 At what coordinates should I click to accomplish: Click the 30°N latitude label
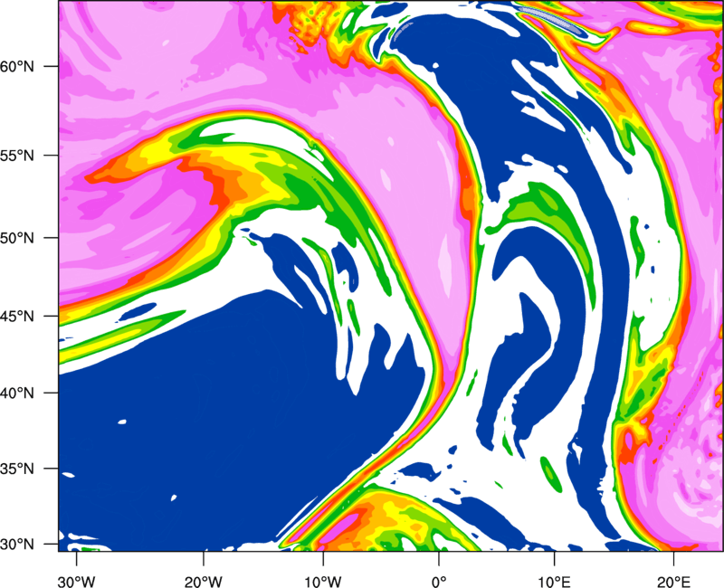pyautogui.click(x=17, y=545)
